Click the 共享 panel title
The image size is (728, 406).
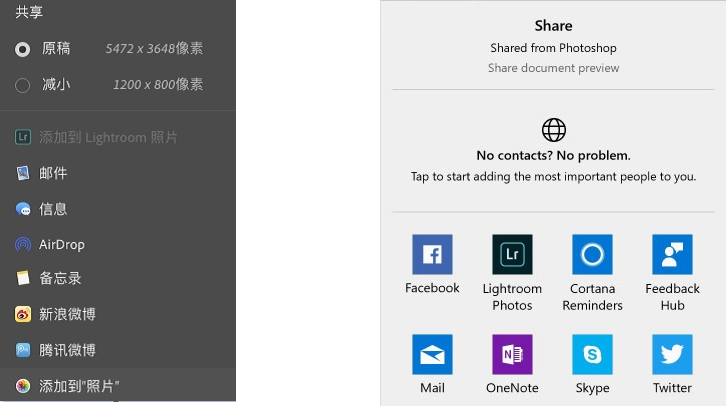point(29,11)
